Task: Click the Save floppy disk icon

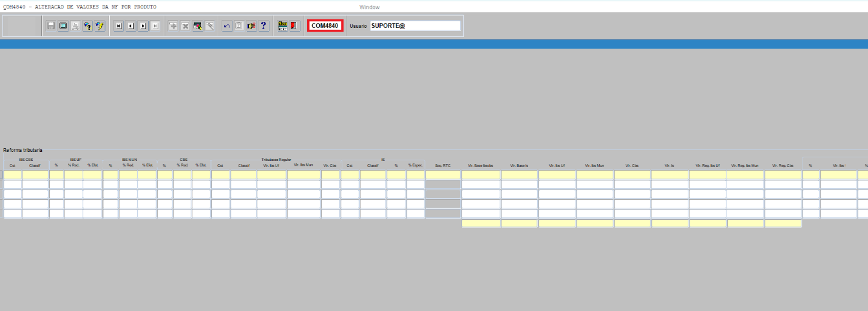Action: click(51, 26)
